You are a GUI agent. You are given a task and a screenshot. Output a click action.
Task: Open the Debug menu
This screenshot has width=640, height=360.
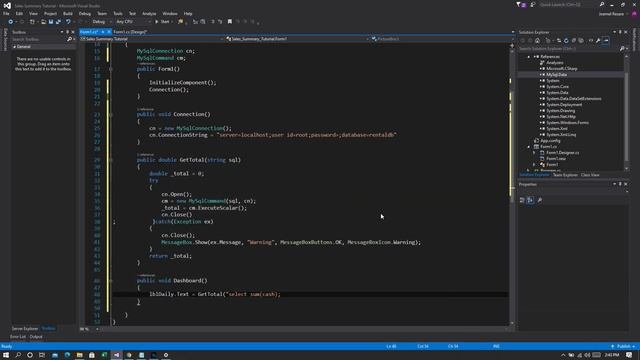(85, 13)
